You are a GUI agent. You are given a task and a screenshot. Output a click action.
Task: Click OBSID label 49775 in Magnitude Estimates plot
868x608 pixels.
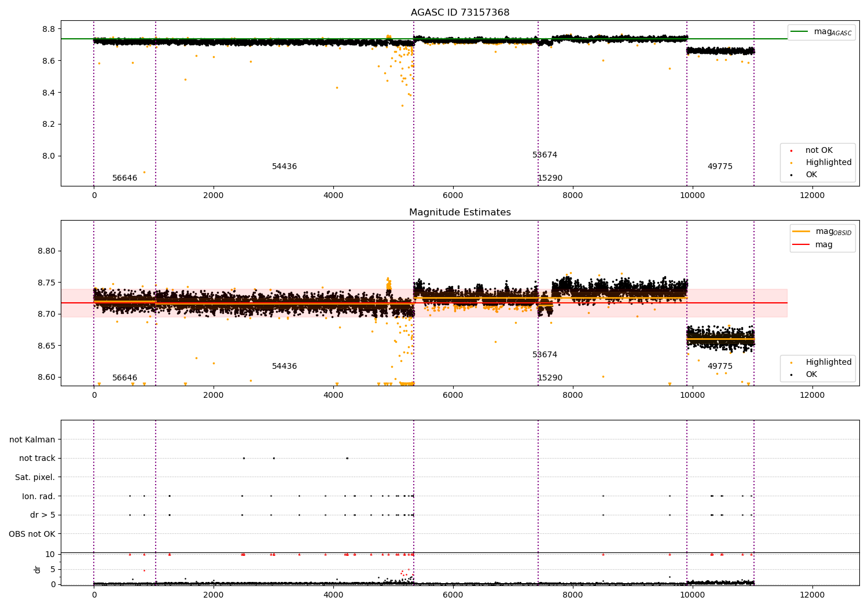[x=720, y=367]
